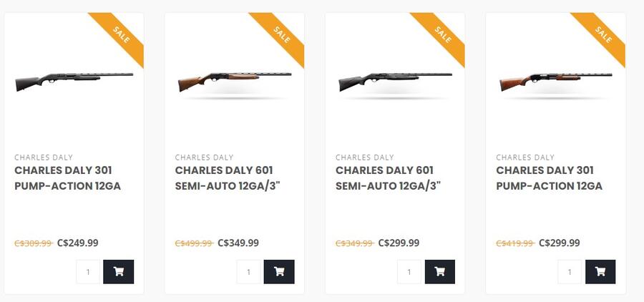The width and height of the screenshot is (644, 302).
Task: Focus quantity field for C$249.99 pump-action
Action: tap(88, 272)
